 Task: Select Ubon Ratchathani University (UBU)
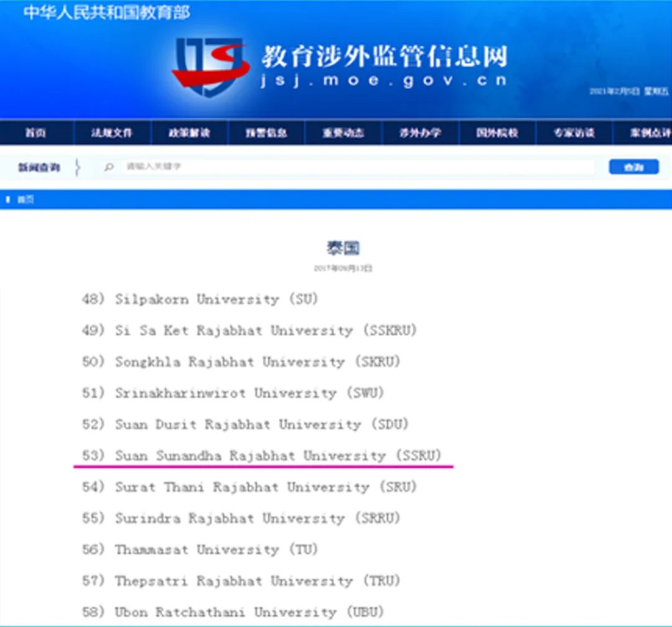233,612
